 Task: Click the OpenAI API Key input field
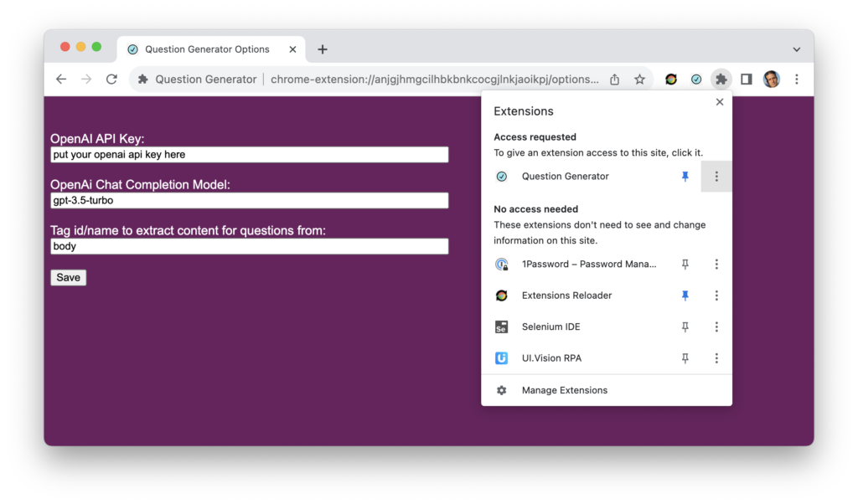pyautogui.click(x=249, y=155)
